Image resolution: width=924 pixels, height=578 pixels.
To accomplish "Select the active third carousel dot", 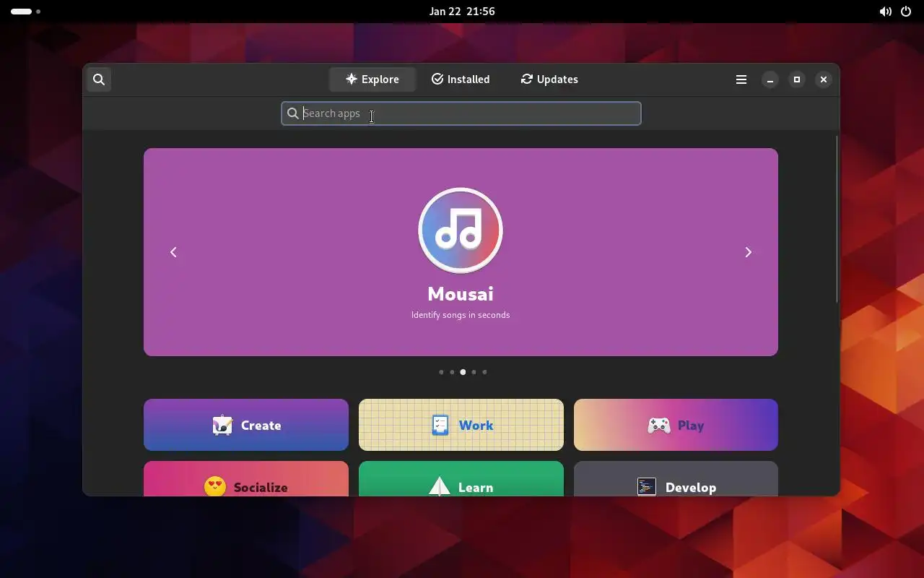I will [463, 372].
